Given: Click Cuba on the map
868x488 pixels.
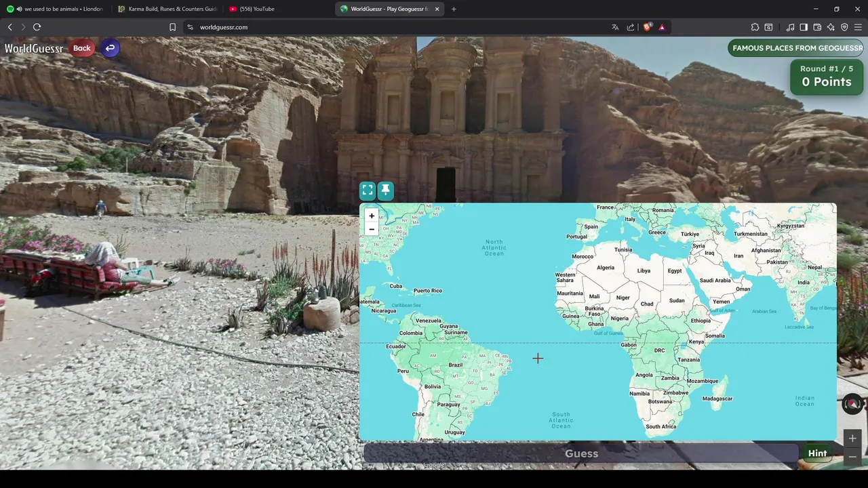Looking at the screenshot, I should 396,285.
